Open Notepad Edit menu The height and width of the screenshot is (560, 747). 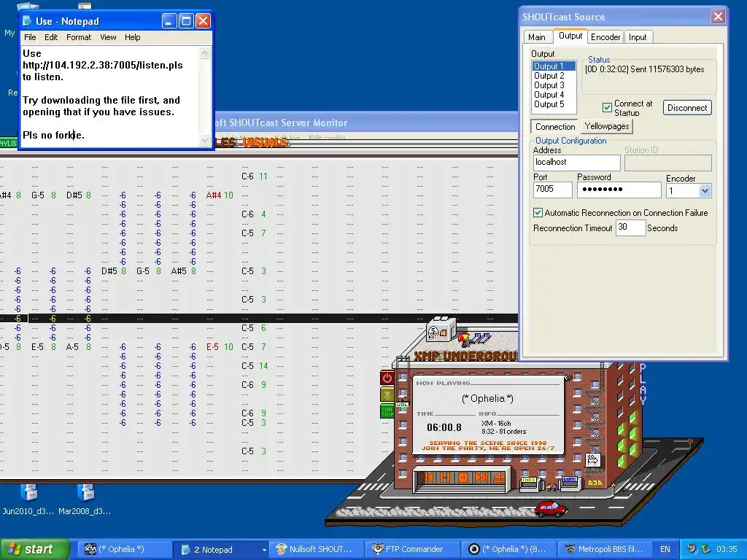tap(51, 37)
